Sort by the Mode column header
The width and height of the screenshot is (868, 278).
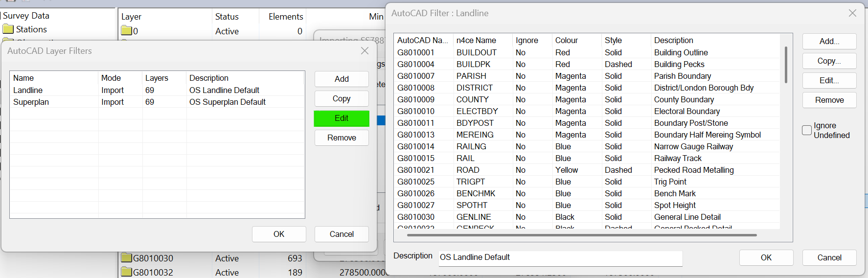point(120,78)
